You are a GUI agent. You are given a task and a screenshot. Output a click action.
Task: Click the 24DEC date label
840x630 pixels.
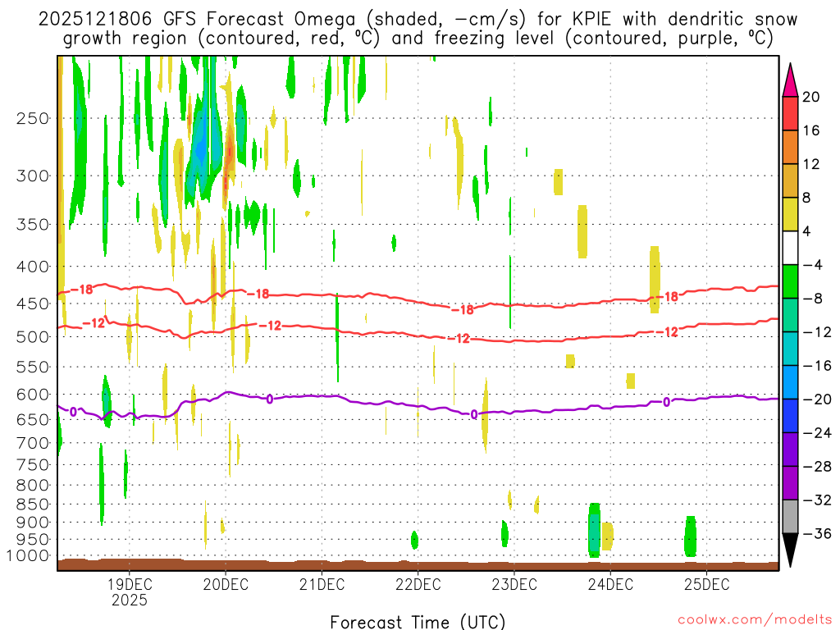pos(610,584)
